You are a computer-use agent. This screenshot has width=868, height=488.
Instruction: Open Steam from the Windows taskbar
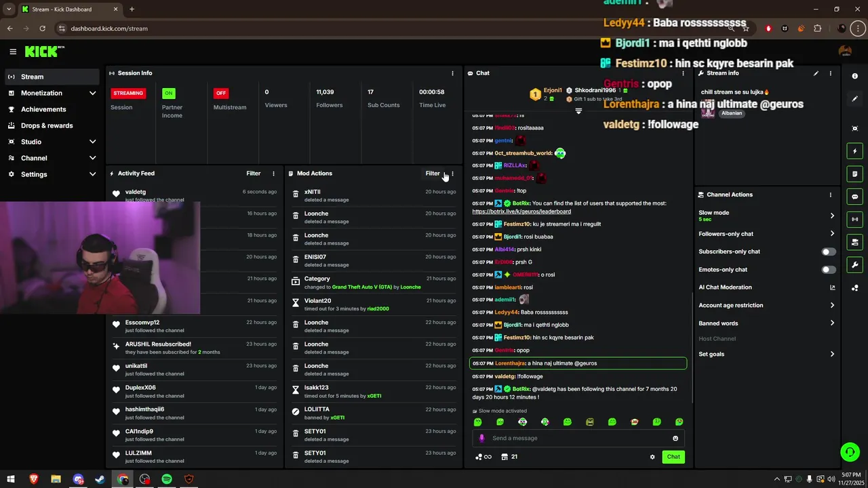[x=100, y=479]
